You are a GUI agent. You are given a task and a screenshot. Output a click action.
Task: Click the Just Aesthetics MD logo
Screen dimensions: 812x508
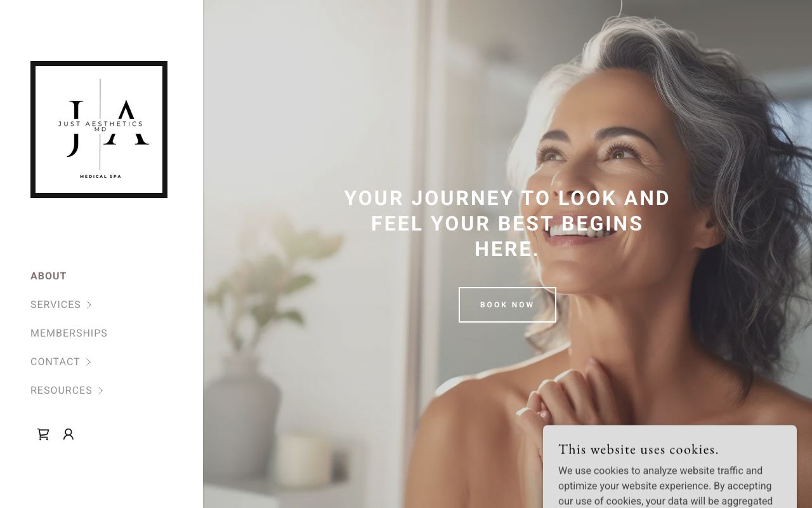[99, 130]
